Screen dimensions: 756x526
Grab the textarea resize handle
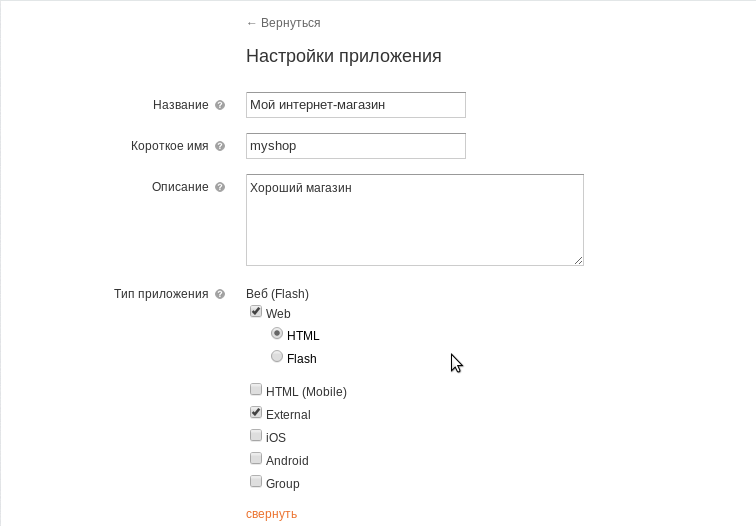[x=578, y=260]
